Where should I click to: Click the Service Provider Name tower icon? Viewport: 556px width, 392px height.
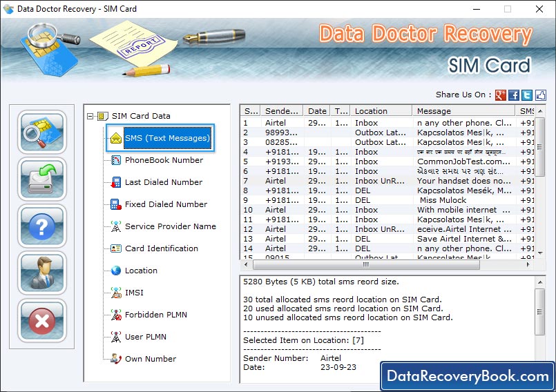[x=116, y=226]
